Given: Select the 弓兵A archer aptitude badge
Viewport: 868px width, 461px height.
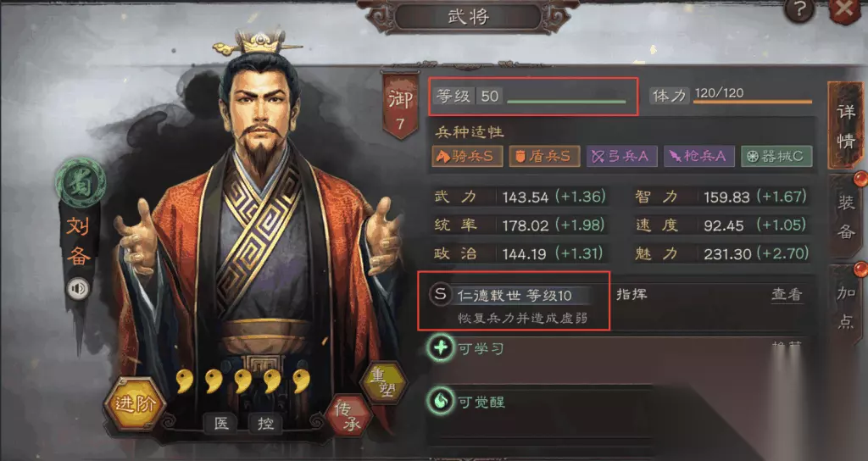Looking at the screenshot, I should (x=621, y=157).
